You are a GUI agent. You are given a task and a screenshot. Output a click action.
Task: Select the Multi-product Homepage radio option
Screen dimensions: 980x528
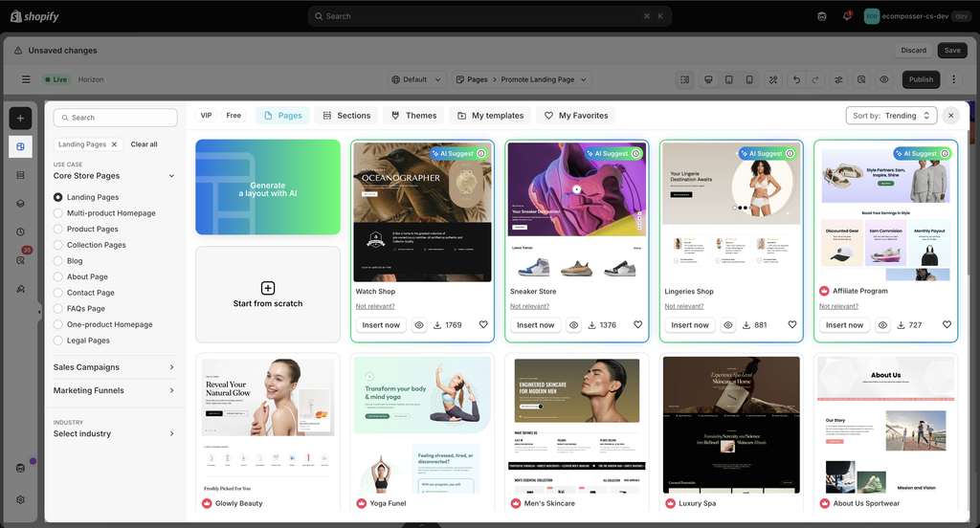coord(58,213)
